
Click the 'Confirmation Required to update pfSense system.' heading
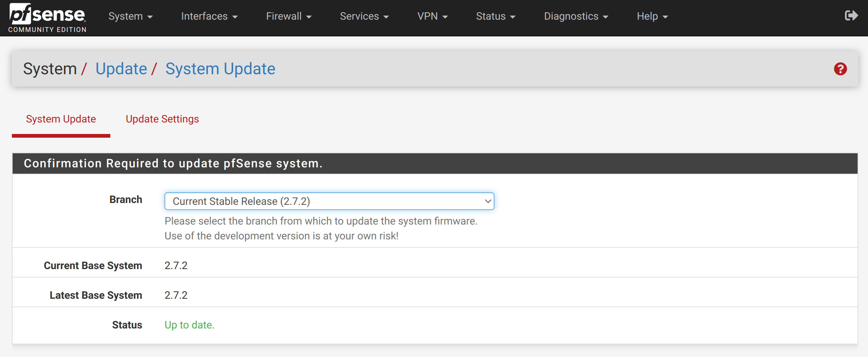coord(173,163)
